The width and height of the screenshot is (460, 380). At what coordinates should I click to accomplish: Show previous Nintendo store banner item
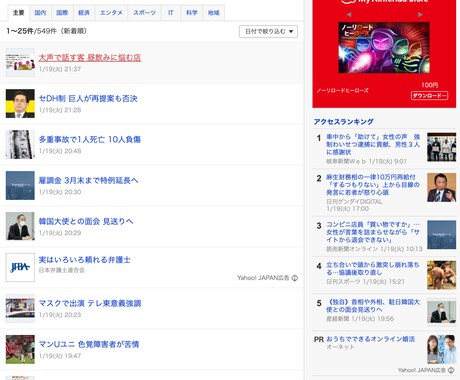(349, 14)
